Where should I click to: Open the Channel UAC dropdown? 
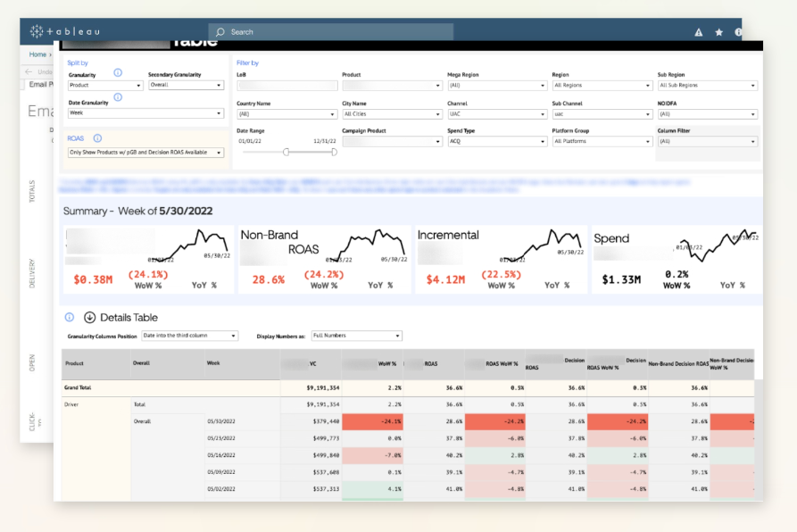(x=496, y=114)
